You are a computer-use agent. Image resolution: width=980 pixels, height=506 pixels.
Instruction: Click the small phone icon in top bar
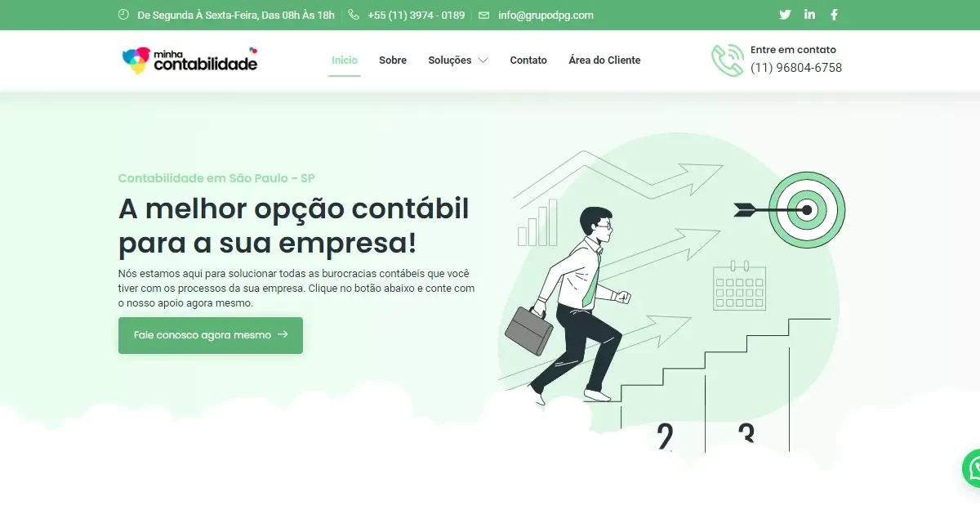(x=354, y=15)
